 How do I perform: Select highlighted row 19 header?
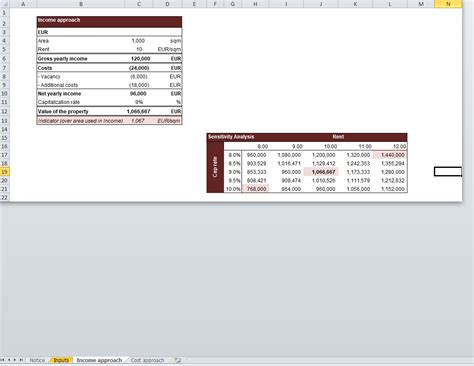(4, 172)
